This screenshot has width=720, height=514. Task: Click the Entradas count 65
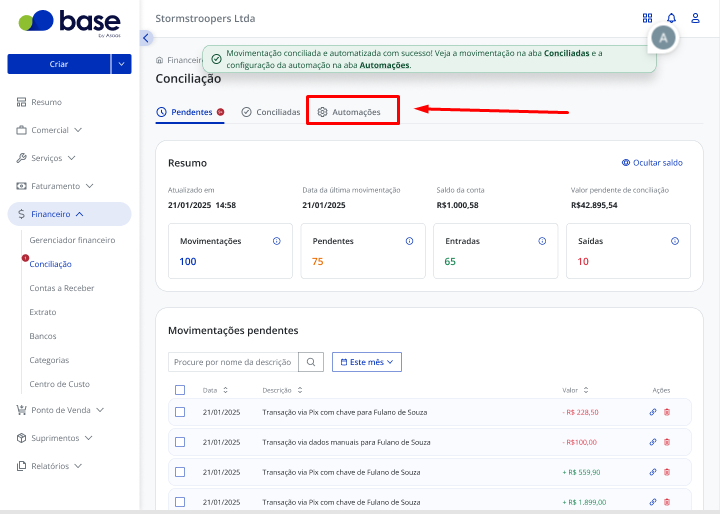(x=450, y=261)
